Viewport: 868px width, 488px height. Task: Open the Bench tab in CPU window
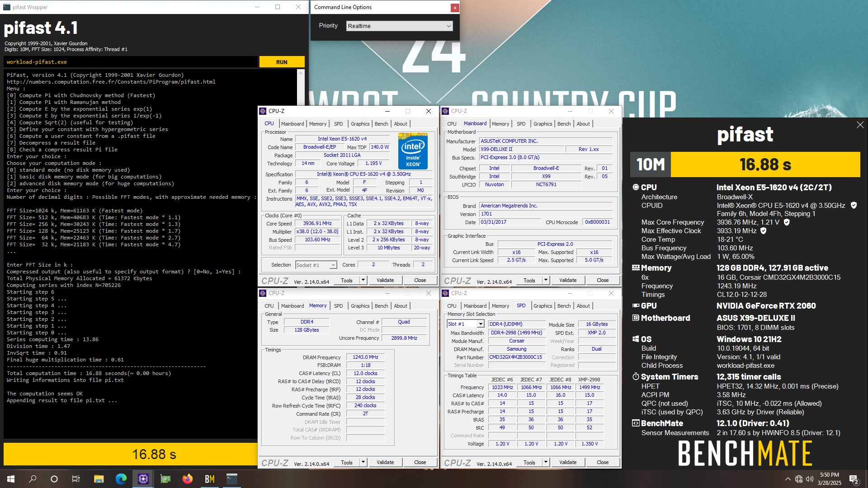point(381,124)
